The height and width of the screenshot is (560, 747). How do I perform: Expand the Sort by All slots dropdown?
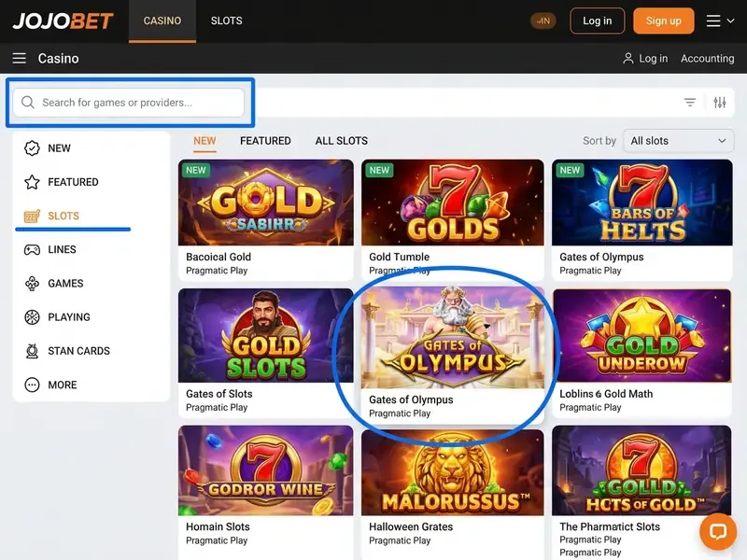[679, 141]
